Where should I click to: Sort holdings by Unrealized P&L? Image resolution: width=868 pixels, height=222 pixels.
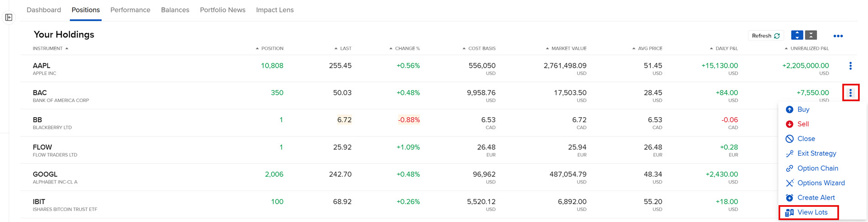[809, 49]
